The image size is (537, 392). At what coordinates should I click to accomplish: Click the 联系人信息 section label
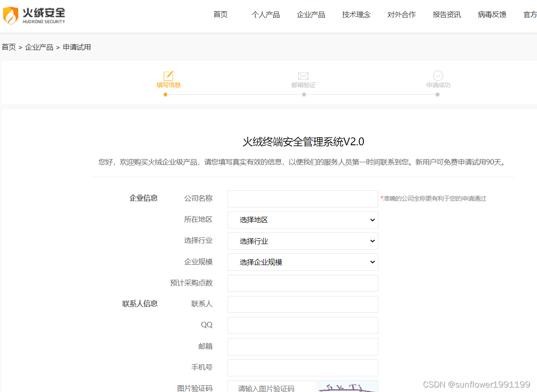click(140, 304)
